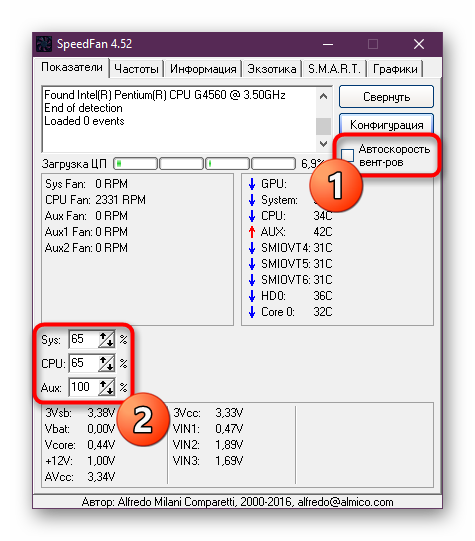The width and height of the screenshot is (475, 541).
Task: Click the blue down arrow beside System
Action: pyautogui.click(x=252, y=200)
